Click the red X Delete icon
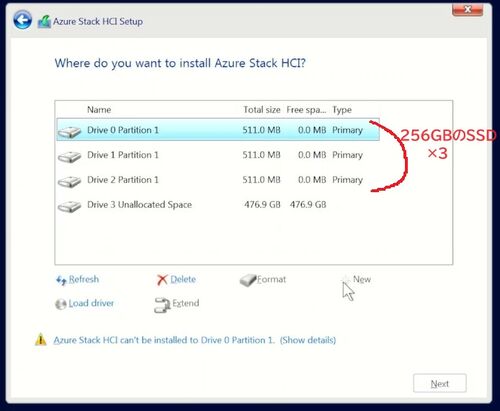 pos(162,280)
